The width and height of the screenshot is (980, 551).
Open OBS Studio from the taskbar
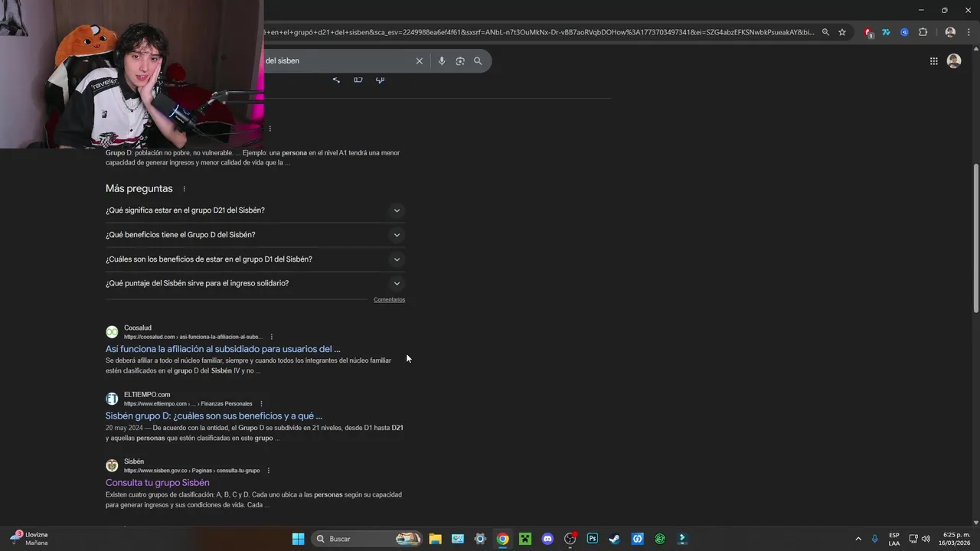click(x=570, y=539)
